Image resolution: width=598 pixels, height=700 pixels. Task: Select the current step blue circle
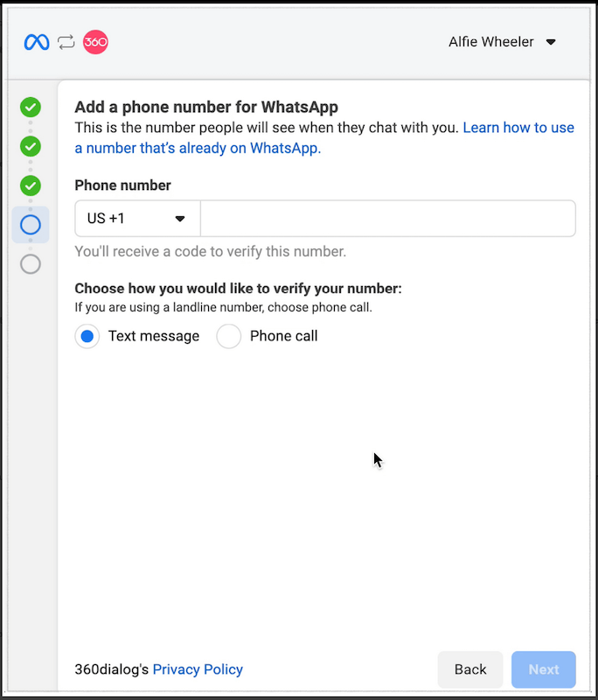(x=31, y=225)
